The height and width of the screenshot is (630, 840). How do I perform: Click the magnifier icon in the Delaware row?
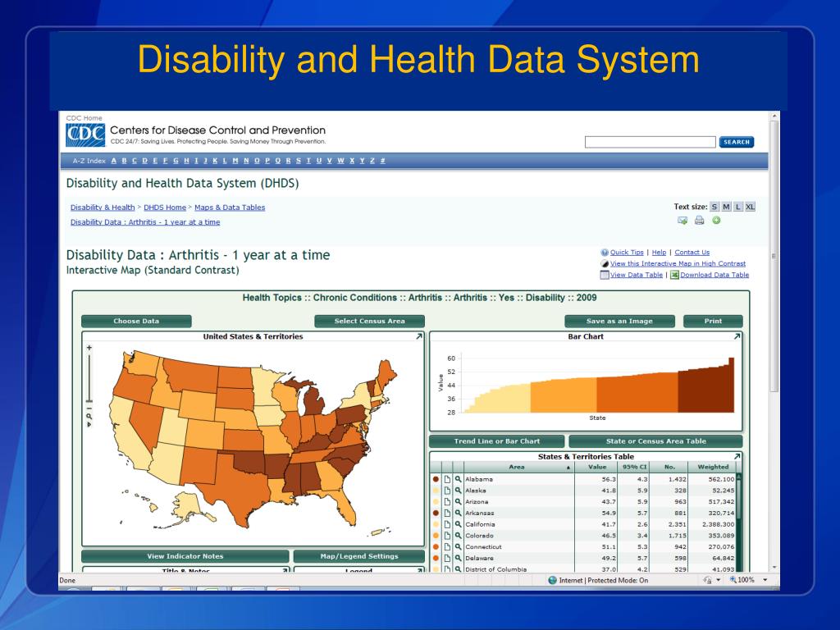(458, 558)
